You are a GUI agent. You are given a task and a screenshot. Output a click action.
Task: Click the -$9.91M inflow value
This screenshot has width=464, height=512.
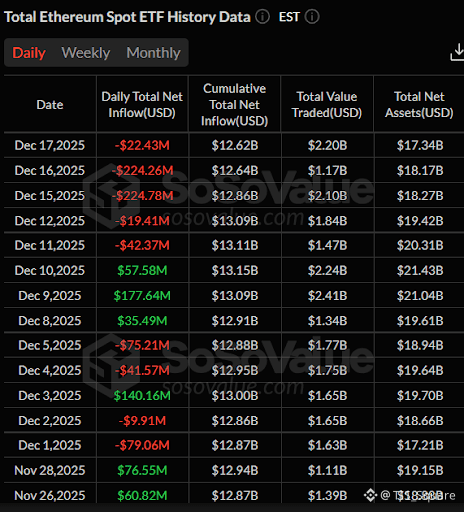click(142, 421)
